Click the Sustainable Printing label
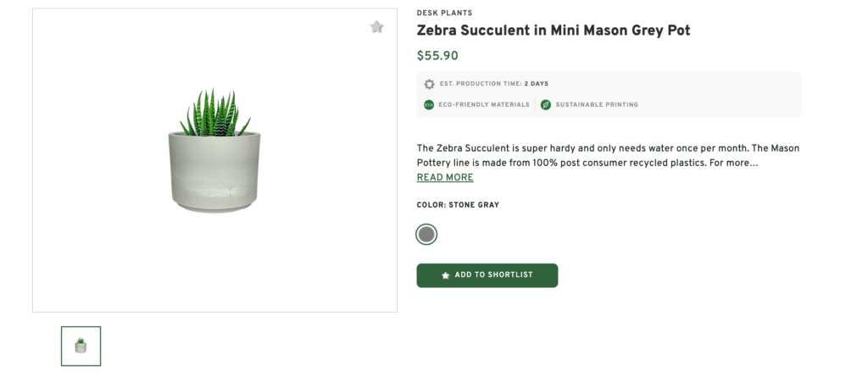Image resolution: width=868 pixels, height=372 pixels. click(597, 105)
